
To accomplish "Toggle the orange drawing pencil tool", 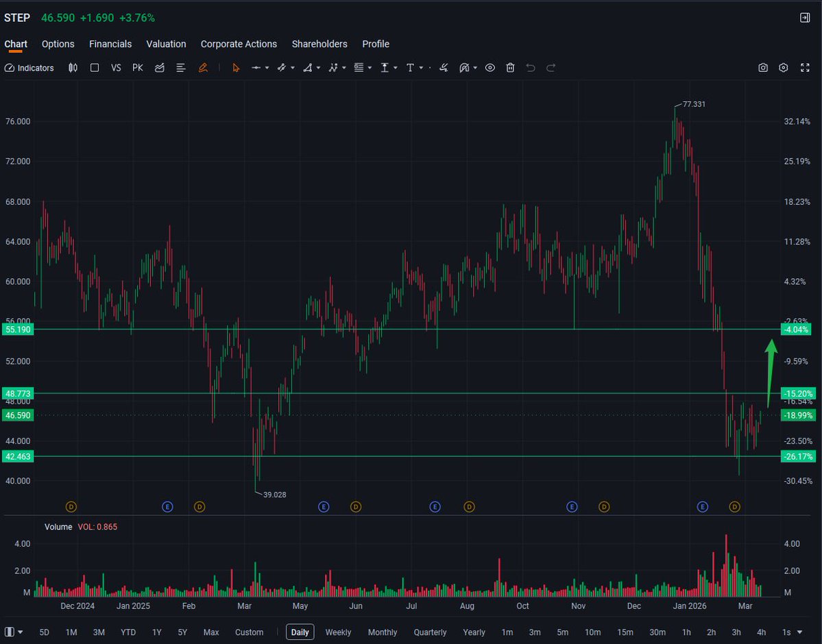I will click(x=203, y=68).
